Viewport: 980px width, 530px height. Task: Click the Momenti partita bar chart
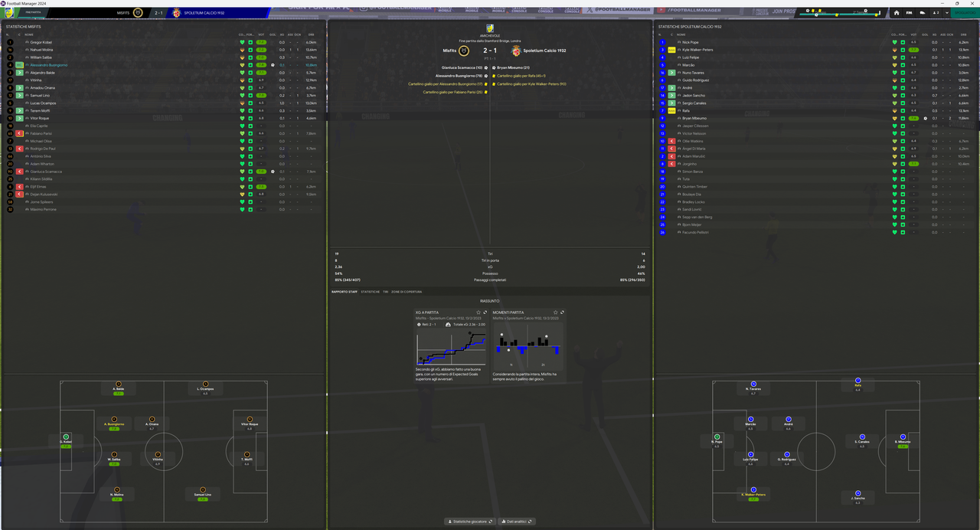528,346
